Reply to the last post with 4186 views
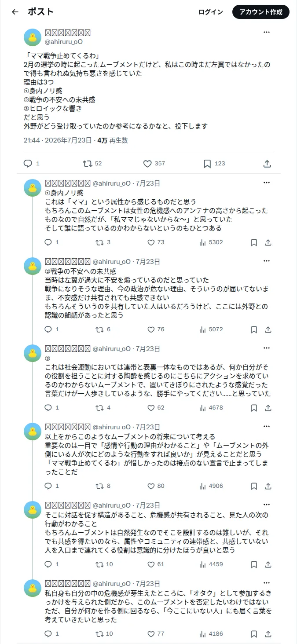The image size is (297, 644). (x=52, y=634)
